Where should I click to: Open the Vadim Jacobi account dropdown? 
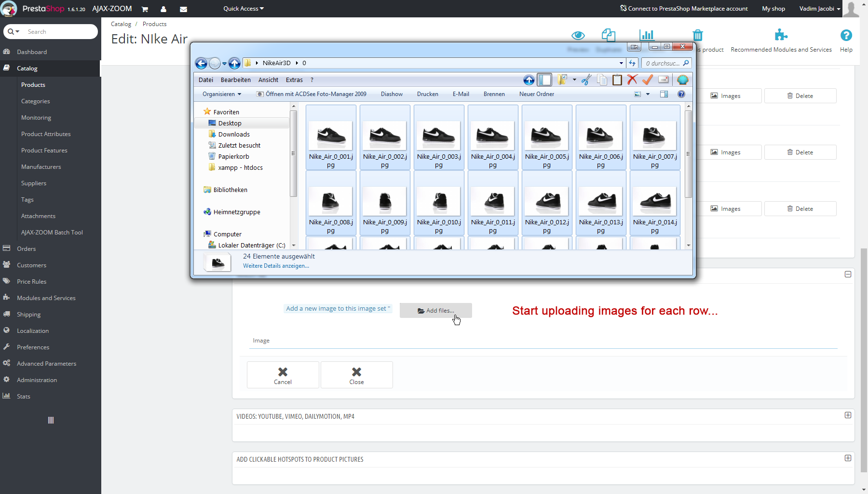point(820,9)
